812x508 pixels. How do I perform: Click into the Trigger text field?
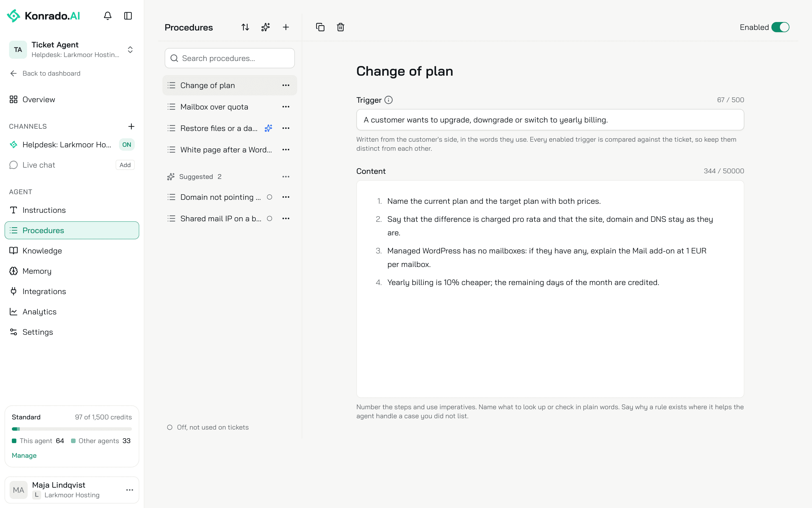(550, 120)
